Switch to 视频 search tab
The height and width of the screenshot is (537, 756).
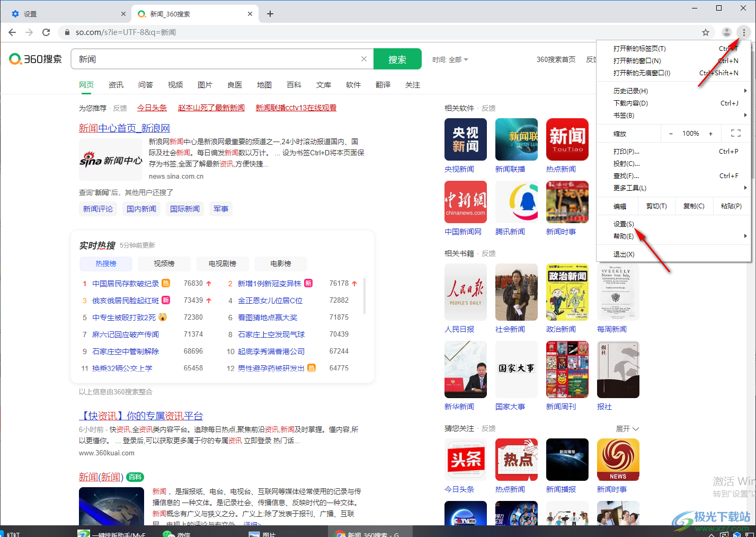(x=175, y=85)
